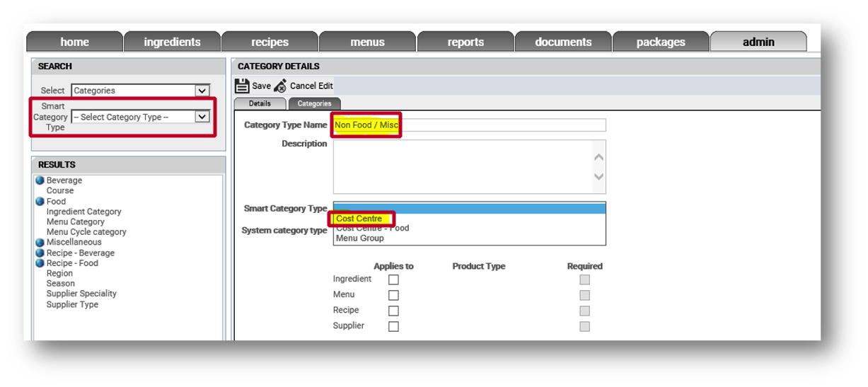Choose Cost Centre - Food option

(x=372, y=228)
